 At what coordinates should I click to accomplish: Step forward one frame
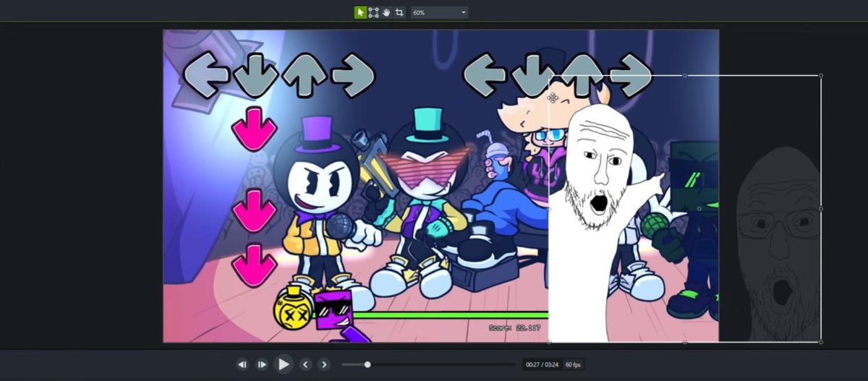[x=262, y=364]
